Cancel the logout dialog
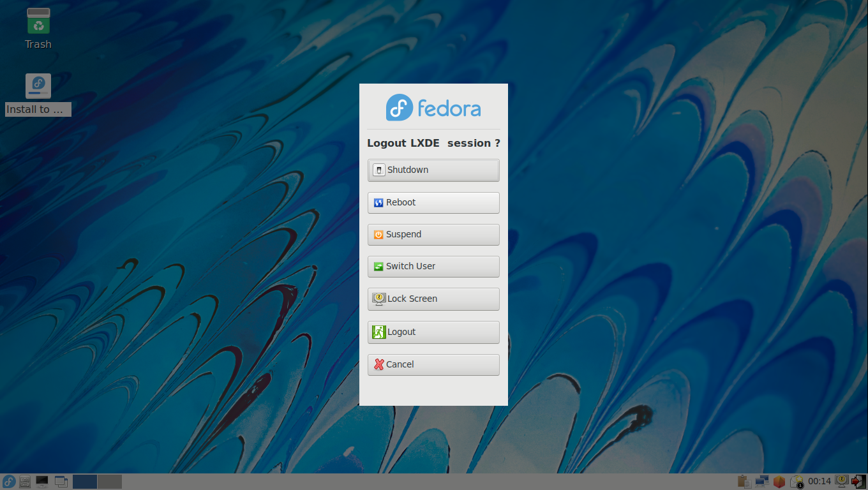This screenshot has width=868, height=490. pos(433,365)
